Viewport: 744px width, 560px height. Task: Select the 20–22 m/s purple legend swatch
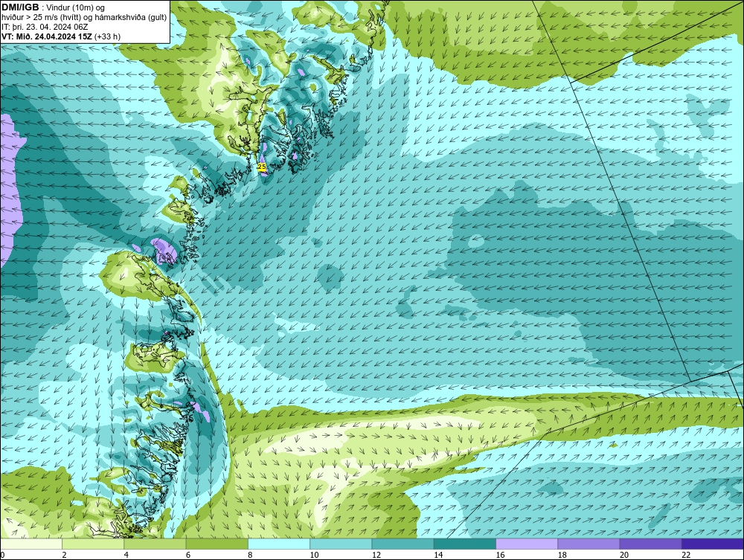click(651, 544)
